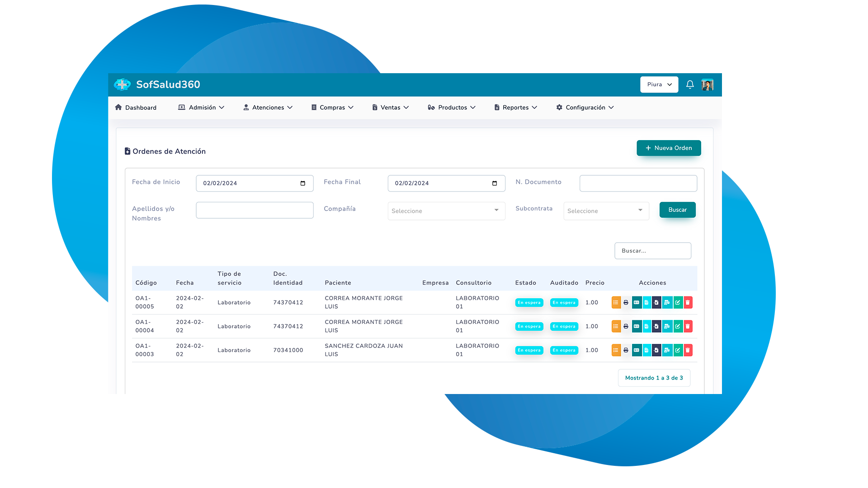
Task: Select document number 70341000 cell
Action: (288, 350)
